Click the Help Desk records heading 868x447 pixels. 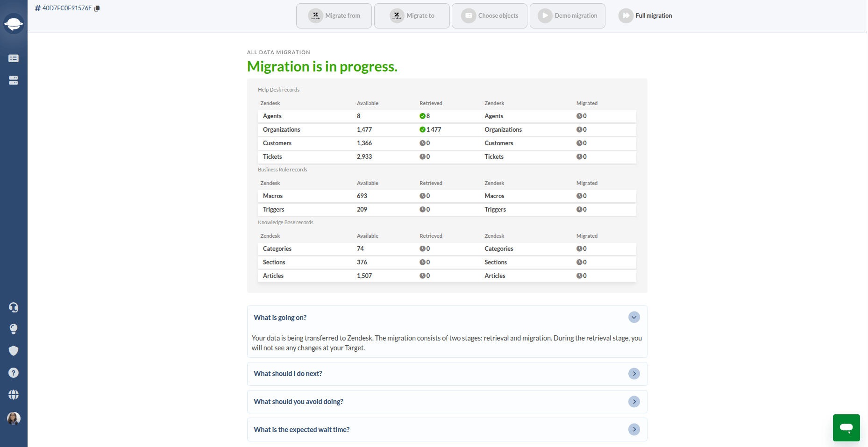point(278,90)
